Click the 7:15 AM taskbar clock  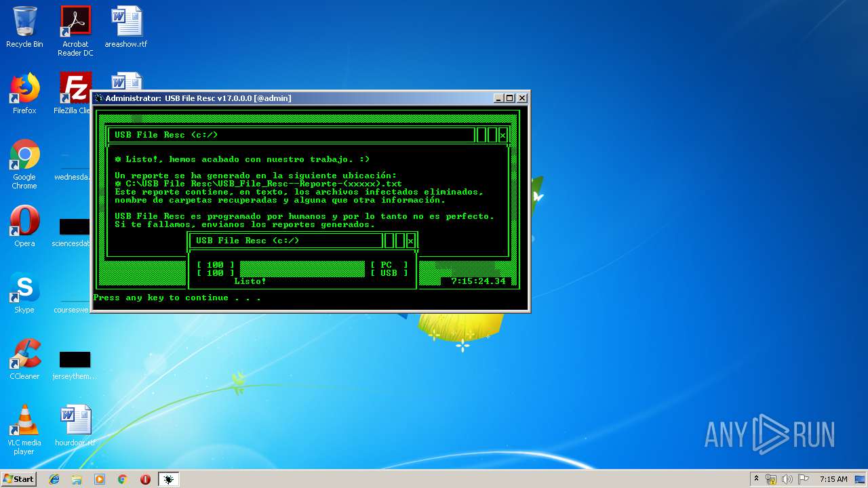(833, 479)
